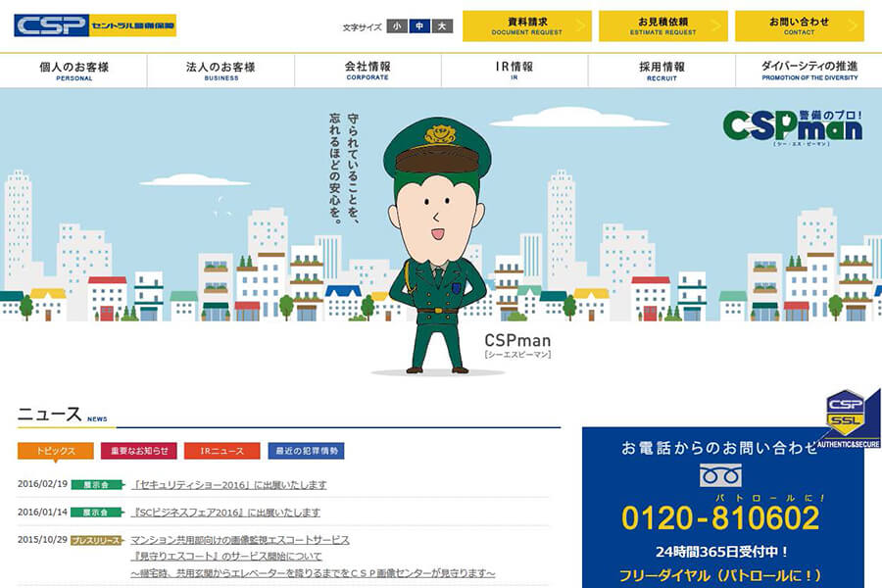The image size is (882, 588).
Task: Click the free dial phone icon
Action: 720,475
